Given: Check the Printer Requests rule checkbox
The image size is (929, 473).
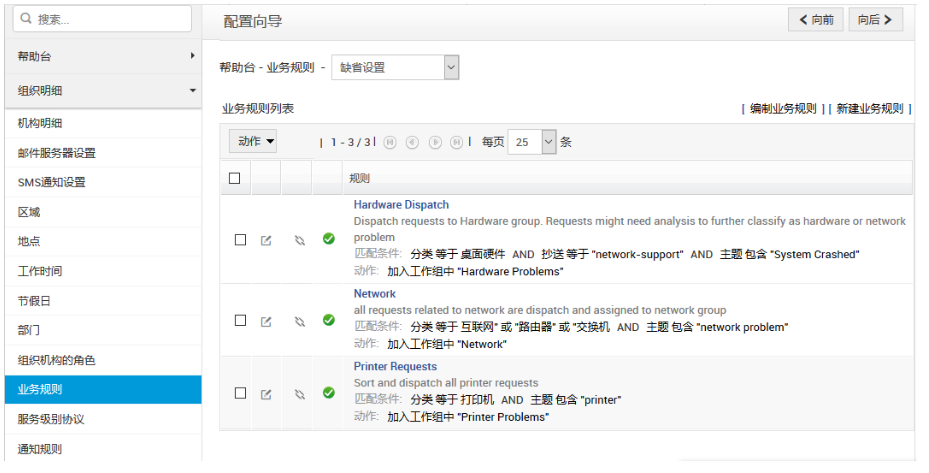Looking at the screenshot, I should 241,393.
